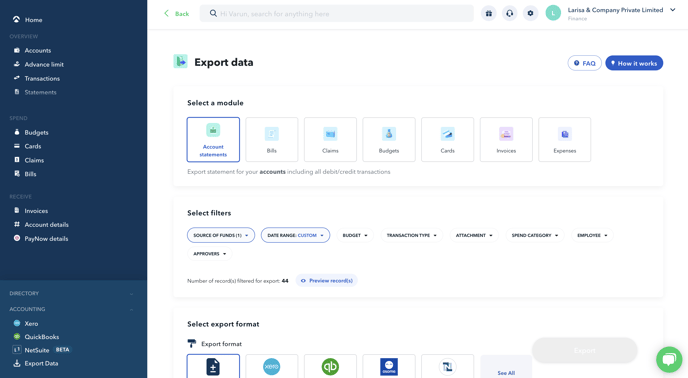
Task: Open the Attachment filter dropdown
Action: (x=474, y=235)
